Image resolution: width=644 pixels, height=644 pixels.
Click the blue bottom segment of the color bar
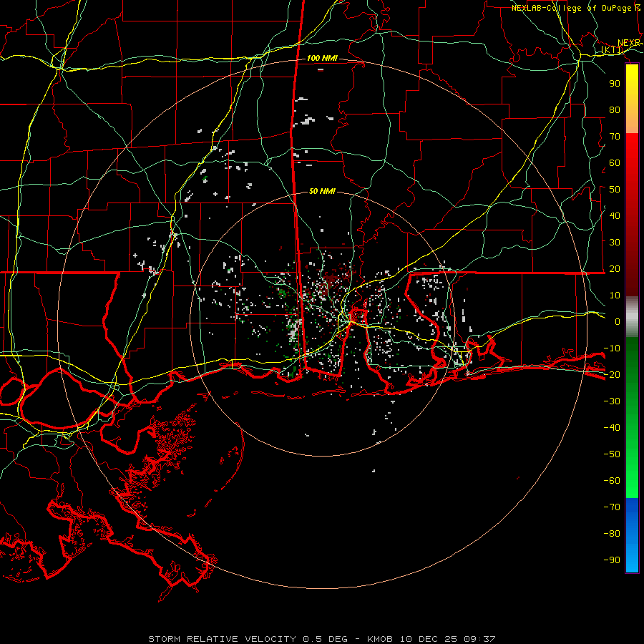coord(632,535)
